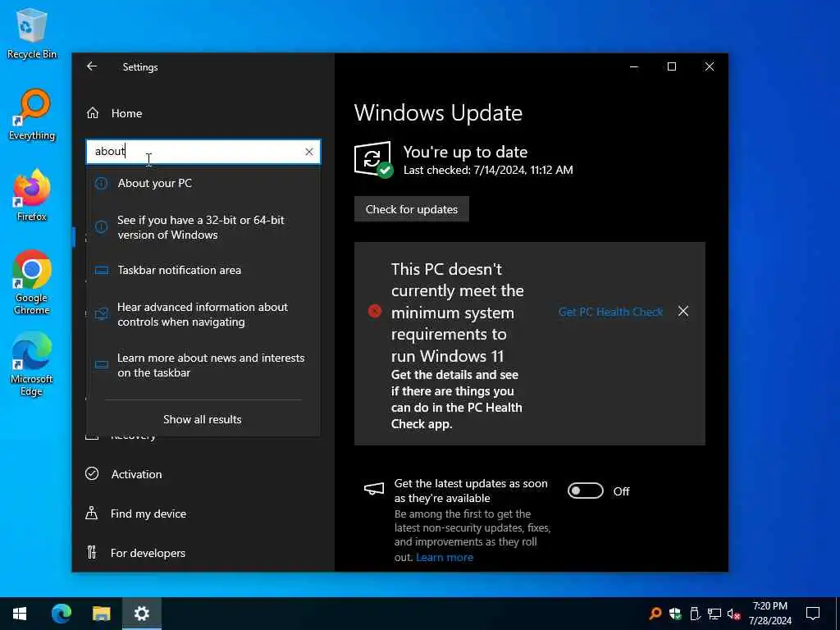
Task: Click the Check for updates button
Action: (x=412, y=209)
